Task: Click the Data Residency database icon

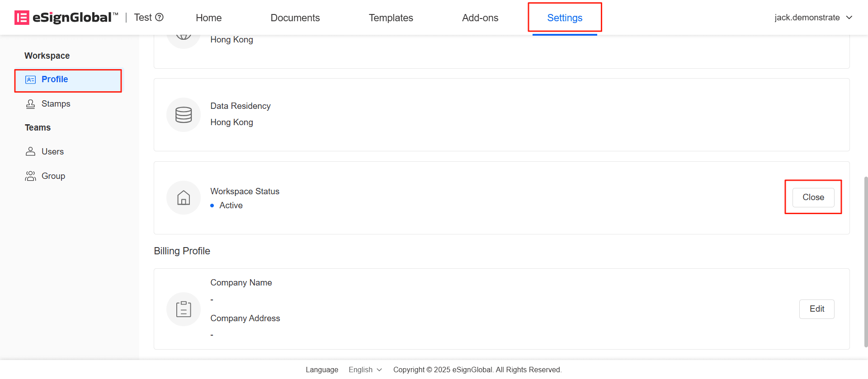Action: click(183, 115)
